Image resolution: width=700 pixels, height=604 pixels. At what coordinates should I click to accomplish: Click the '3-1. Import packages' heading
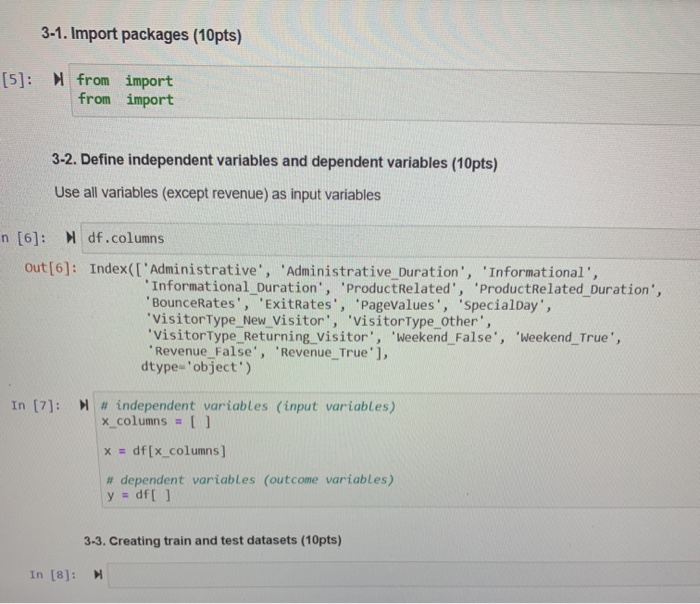(x=142, y=34)
